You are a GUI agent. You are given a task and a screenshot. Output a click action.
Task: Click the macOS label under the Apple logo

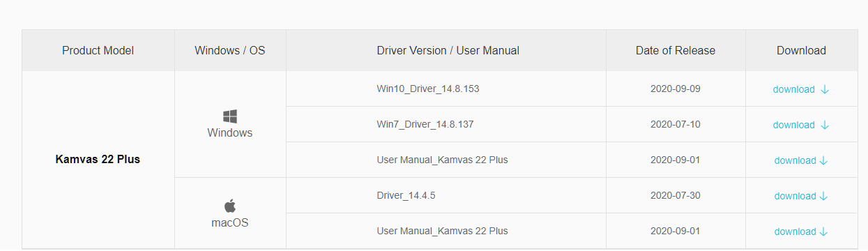tap(230, 223)
